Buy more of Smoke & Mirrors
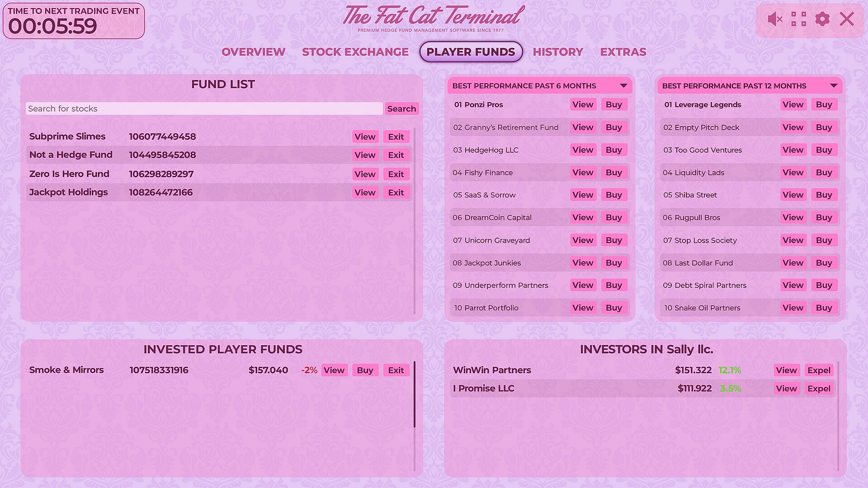868x488 pixels. (x=365, y=371)
